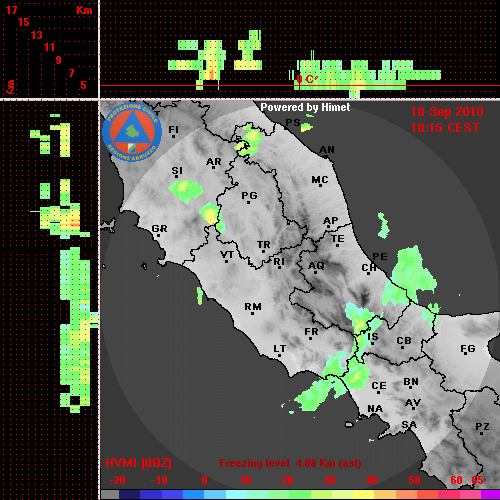The image size is (500, 500).
Task: Click the GR city label
Action: point(159,229)
